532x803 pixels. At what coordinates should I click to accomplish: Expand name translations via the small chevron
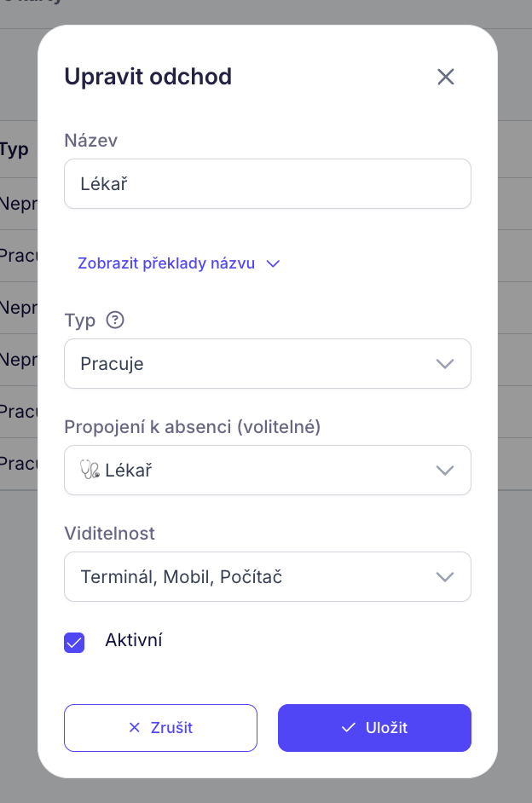click(273, 263)
